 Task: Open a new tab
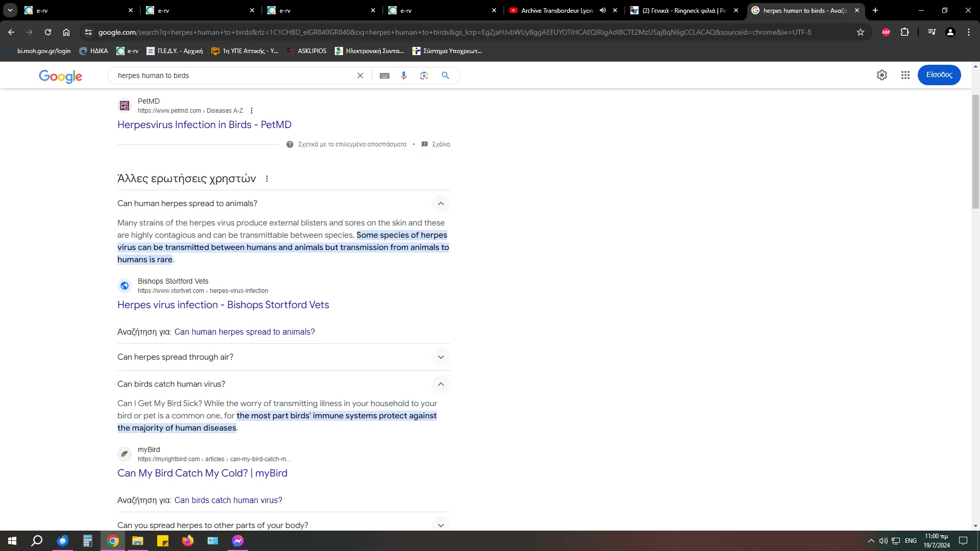[x=875, y=10]
